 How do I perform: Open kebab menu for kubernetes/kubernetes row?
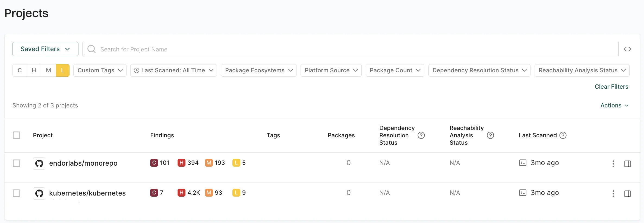coord(613,194)
